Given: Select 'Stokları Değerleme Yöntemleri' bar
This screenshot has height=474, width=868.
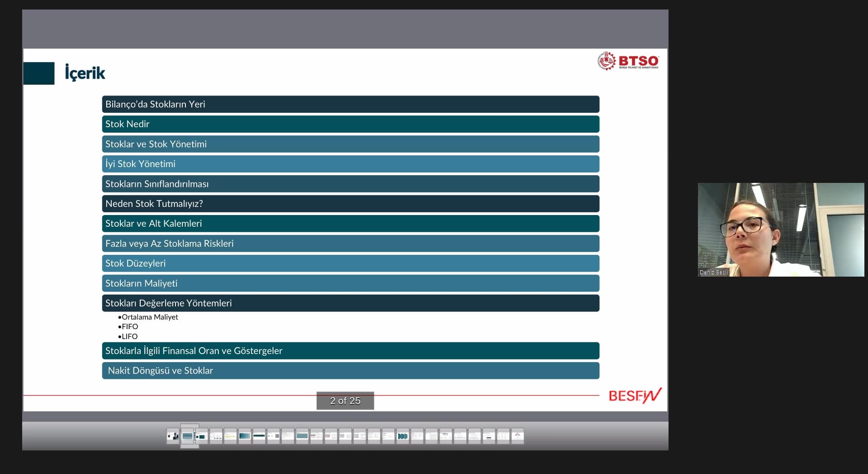Looking at the screenshot, I should pyautogui.click(x=351, y=303).
